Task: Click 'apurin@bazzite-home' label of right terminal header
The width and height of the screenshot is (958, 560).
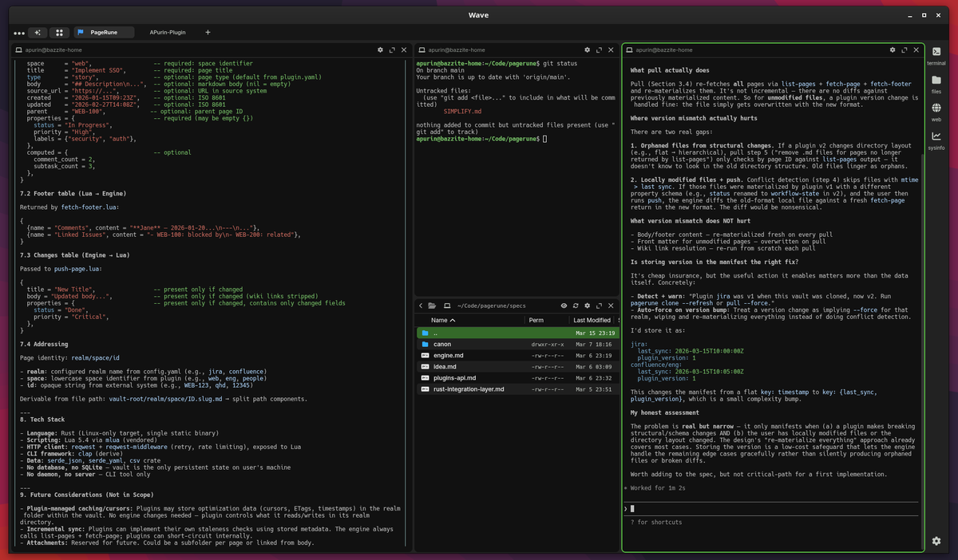Action: [x=665, y=49]
